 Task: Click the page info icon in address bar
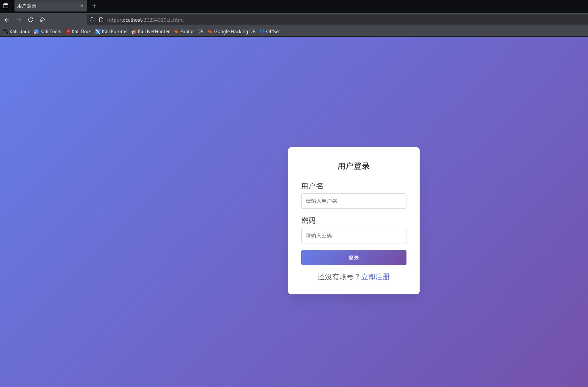coord(101,20)
